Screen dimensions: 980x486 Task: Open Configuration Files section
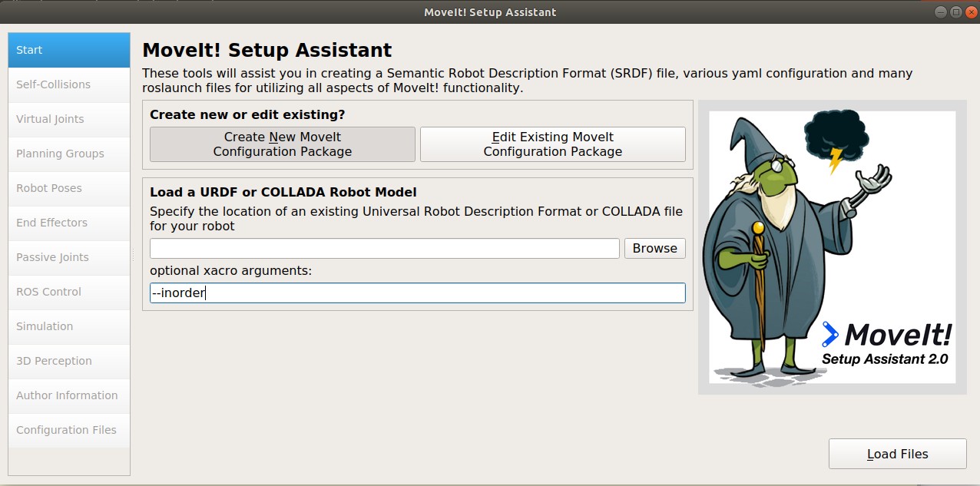[69, 430]
